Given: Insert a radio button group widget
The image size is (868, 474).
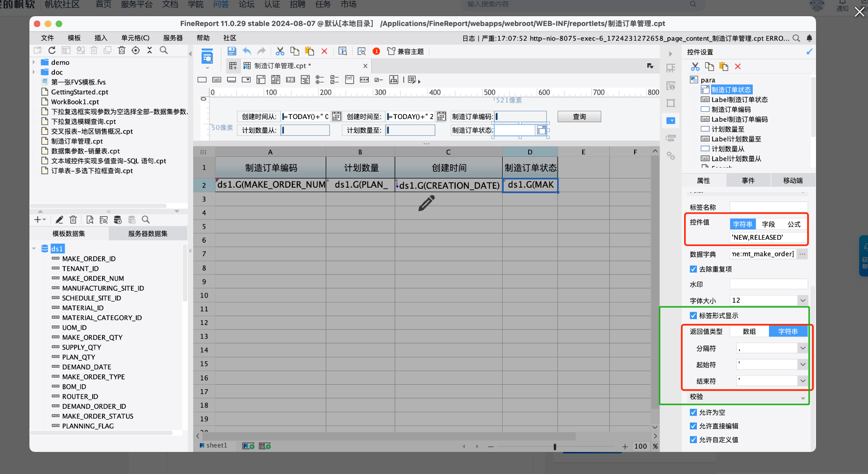Looking at the screenshot, I should click(x=320, y=79).
